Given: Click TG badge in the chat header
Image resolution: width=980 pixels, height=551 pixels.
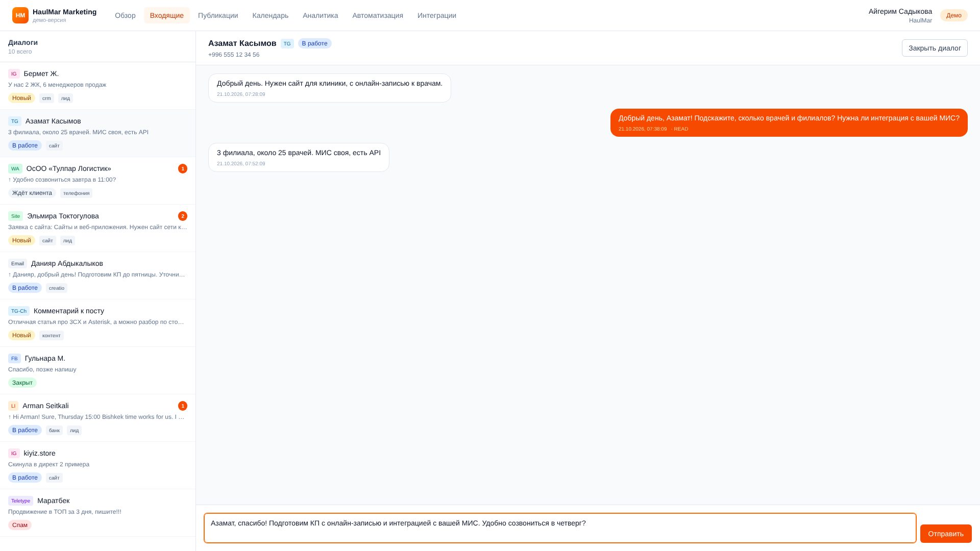Looking at the screenshot, I should click(287, 44).
